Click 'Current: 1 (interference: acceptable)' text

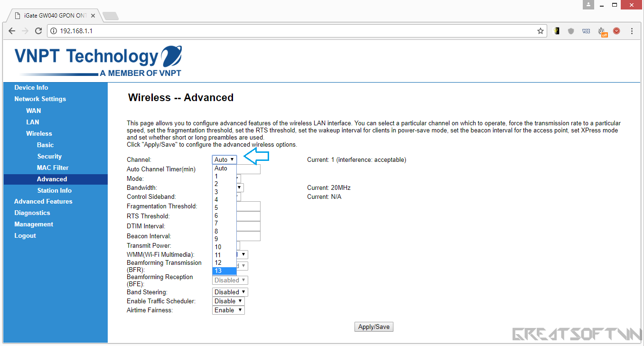(356, 160)
